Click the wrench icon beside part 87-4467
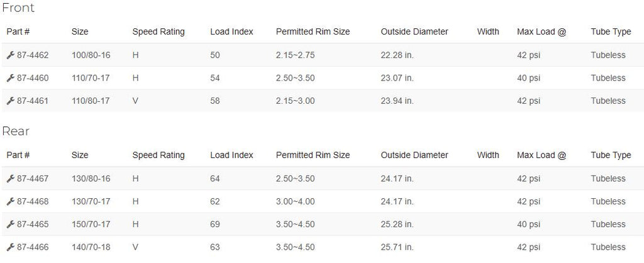The width and height of the screenshot is (644, 263). [11, 179]
